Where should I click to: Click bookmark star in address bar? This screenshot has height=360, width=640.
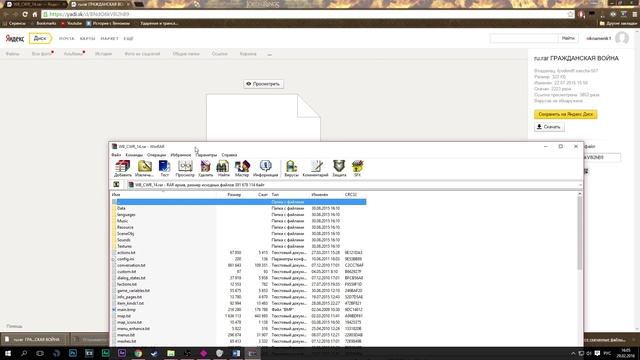[x=570, y=14]
